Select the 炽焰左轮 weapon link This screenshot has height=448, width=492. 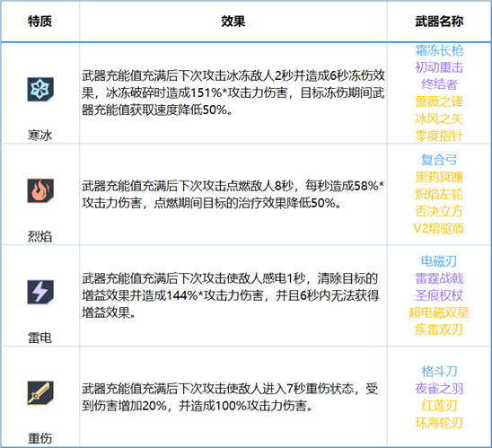click(x=439, y=194)
